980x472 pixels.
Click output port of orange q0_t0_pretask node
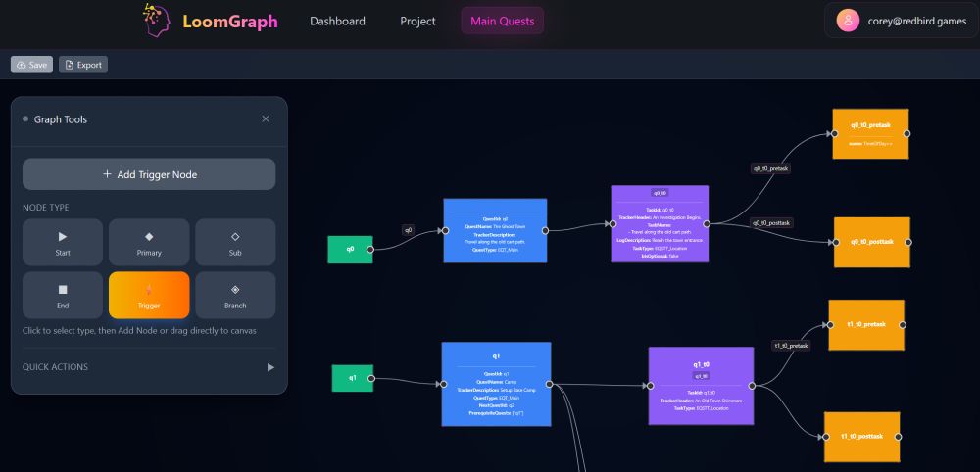coord(906,133)
